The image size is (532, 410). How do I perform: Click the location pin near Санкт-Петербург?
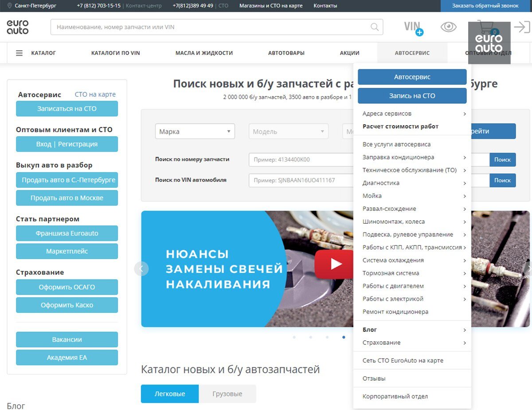10,6
